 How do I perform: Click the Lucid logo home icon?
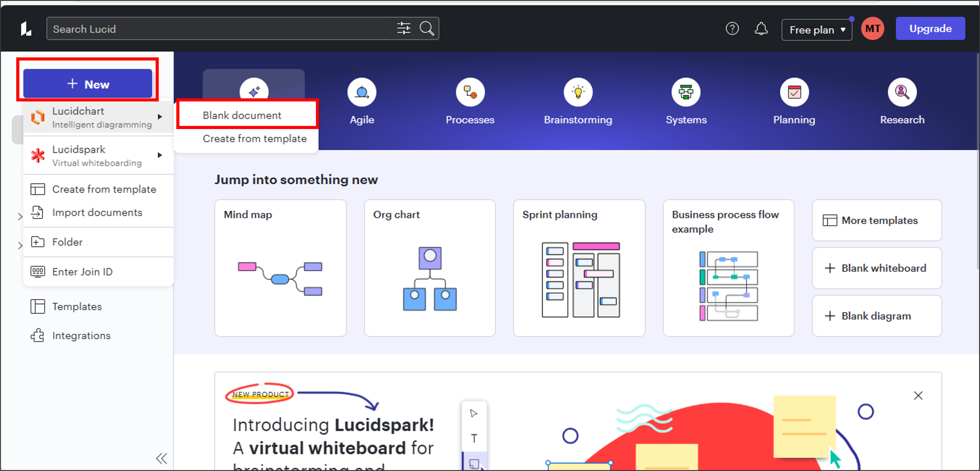tap(26, 29)
